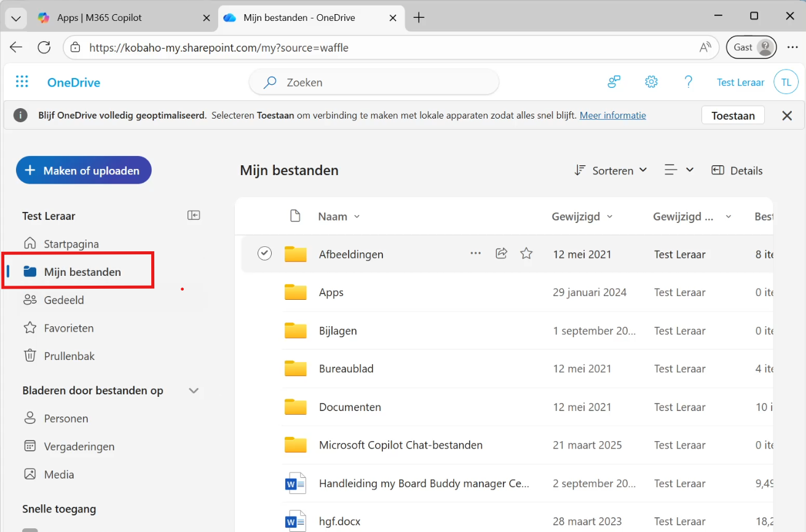Open Prullenbak in the sidebar
Viewport: 806px width, 532px height.
69,356
